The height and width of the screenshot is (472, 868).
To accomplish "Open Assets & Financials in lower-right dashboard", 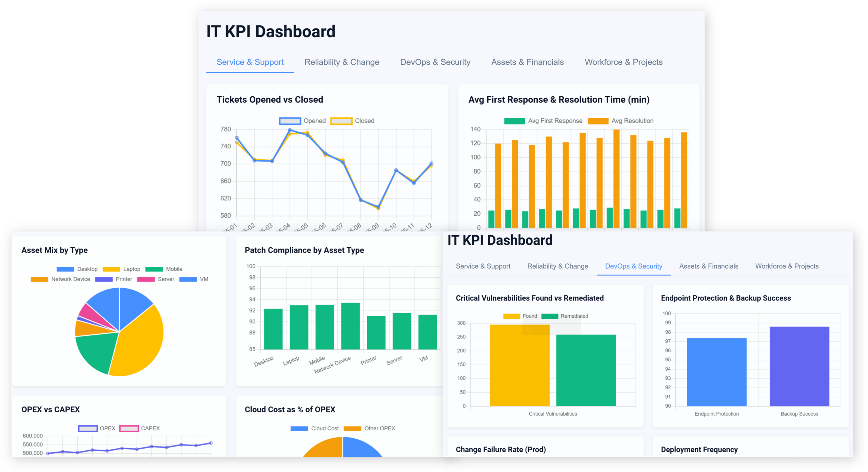I will tap(708, 266).
